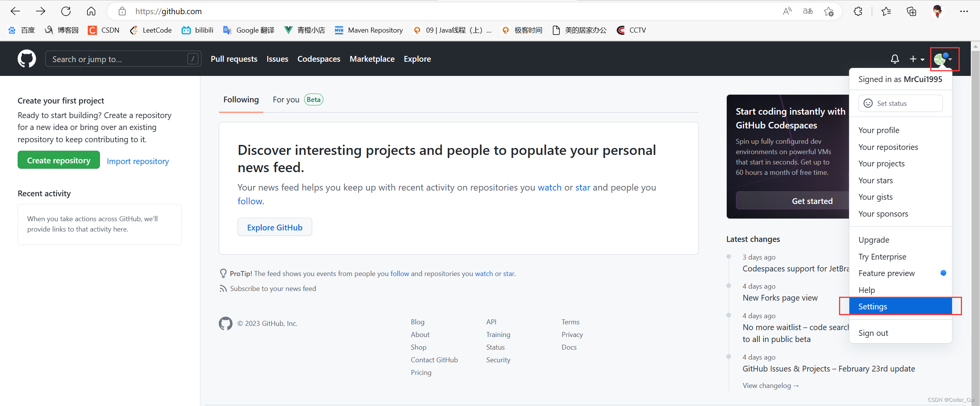Screen dimensions: 980x406
Task: Switch to the For you tab
Action: point(298,100)
